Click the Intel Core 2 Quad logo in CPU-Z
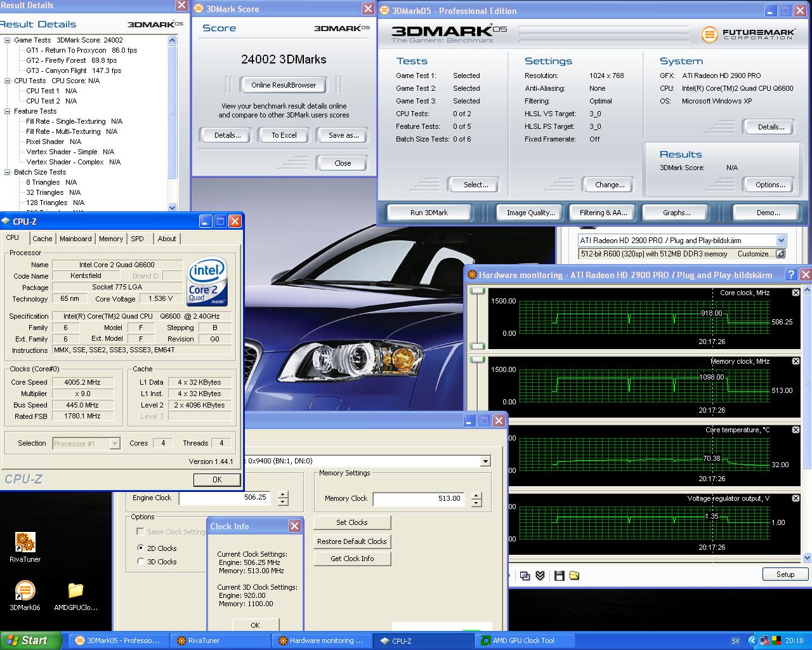This screenshot has width=812, height=650. (207, 281)
